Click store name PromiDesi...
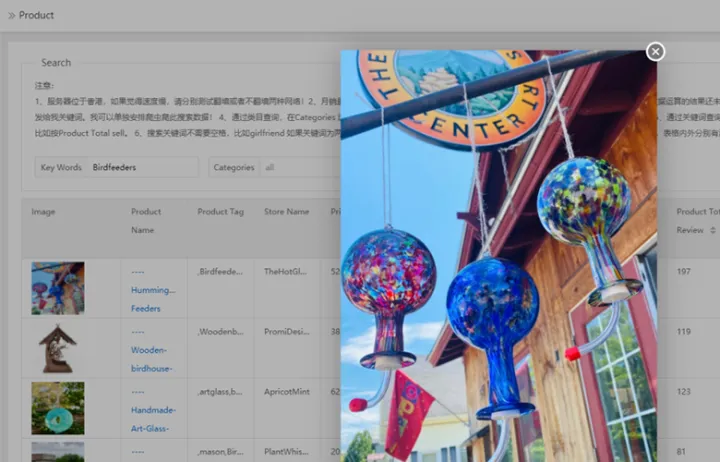The height and width of the screenshot is (462, 720). click(x=287, y=332)
